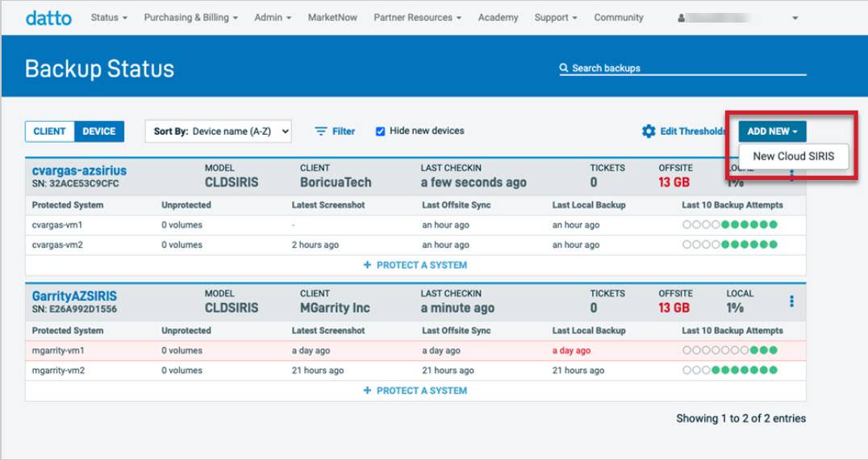This screenshot has width=868, height=460.
Task: Open Edit Thresholds gear icon
Action: coord(649,132)
